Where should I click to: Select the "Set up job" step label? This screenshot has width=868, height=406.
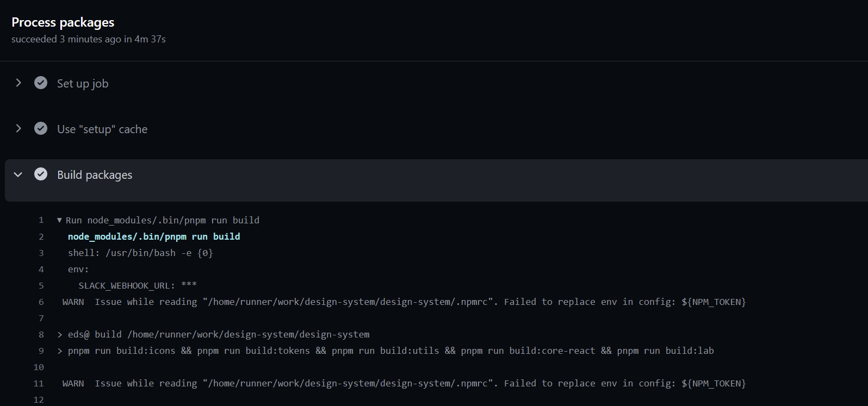coord(83,83)
